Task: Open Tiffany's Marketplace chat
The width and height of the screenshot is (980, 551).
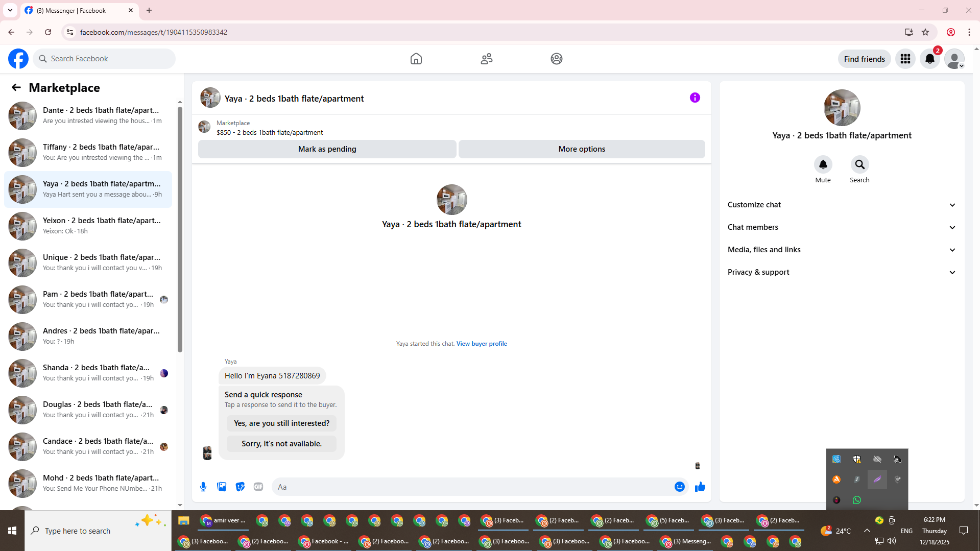Action: tap(88, 153)
